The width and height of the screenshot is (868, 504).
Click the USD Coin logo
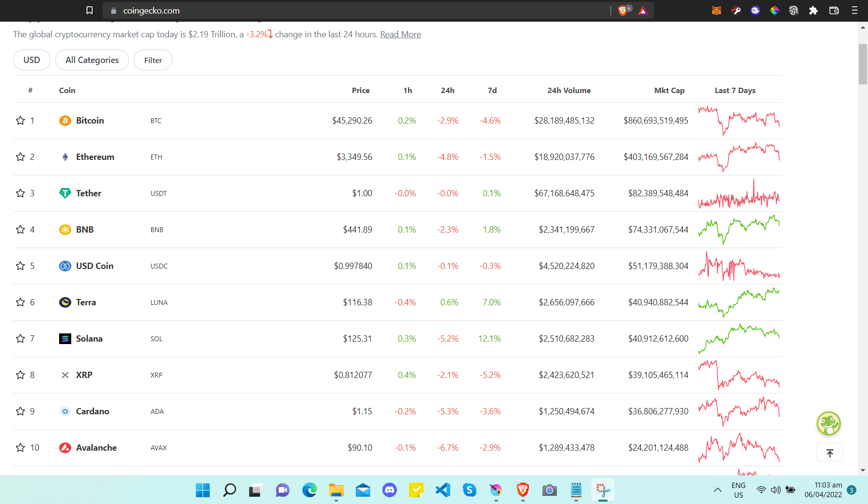[x=65, y=266]
